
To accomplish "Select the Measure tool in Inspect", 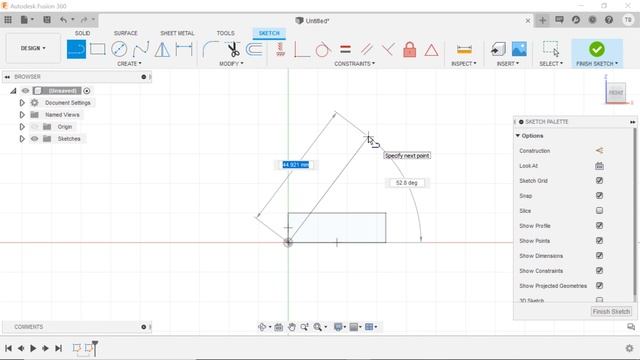I will point(464,50).
